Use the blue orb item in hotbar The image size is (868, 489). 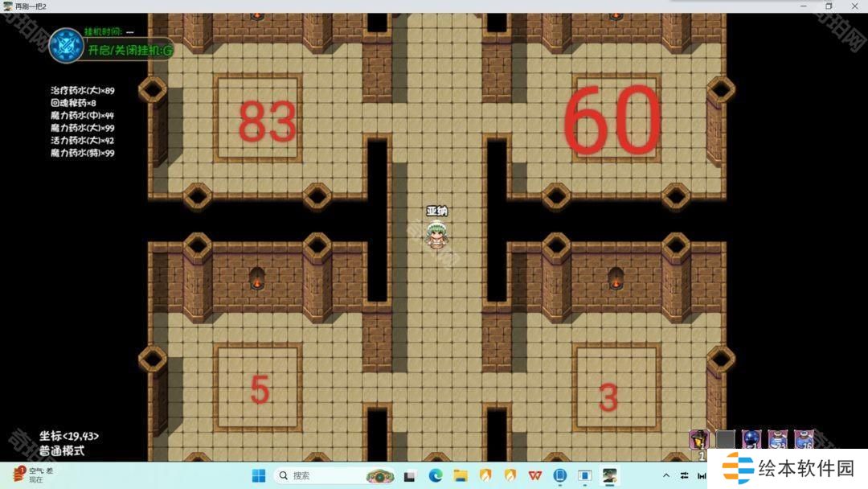pyautogui.click(x=751, y=439)
